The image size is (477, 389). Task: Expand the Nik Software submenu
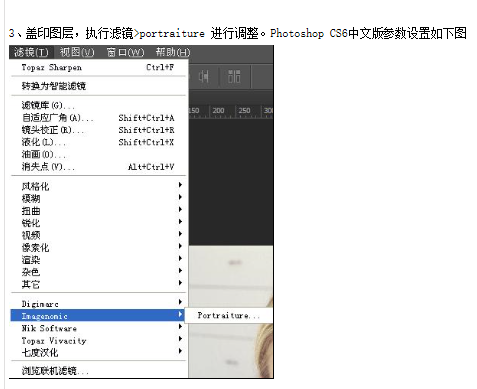point(98,328)
